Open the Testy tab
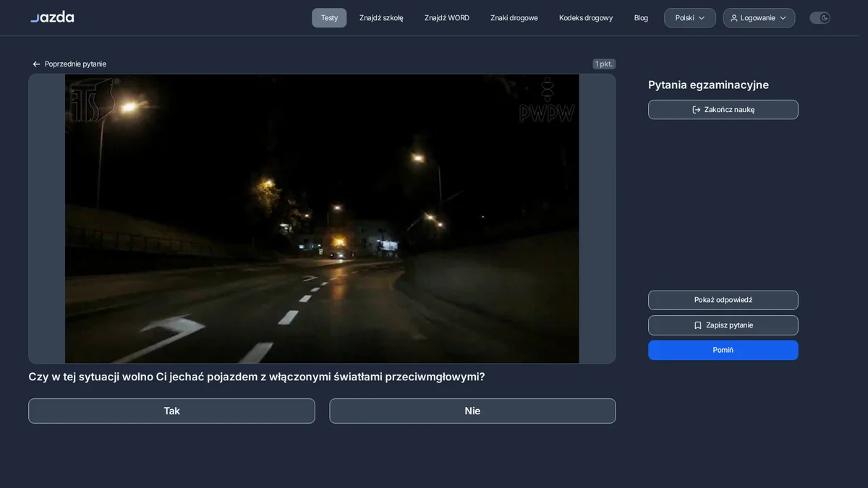This screenshot has height=488, width=868. 329,18
